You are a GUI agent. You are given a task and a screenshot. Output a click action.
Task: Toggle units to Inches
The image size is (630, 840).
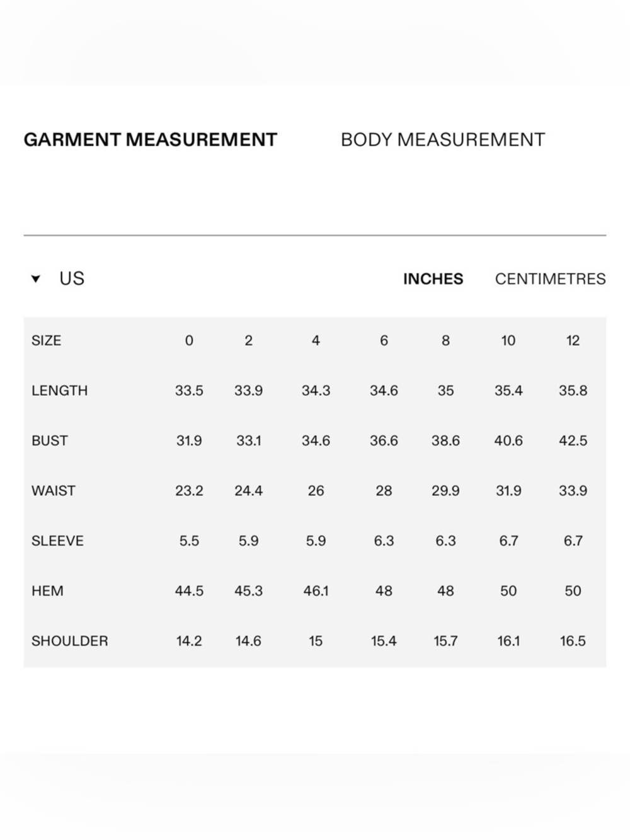[x=433, y=279]
